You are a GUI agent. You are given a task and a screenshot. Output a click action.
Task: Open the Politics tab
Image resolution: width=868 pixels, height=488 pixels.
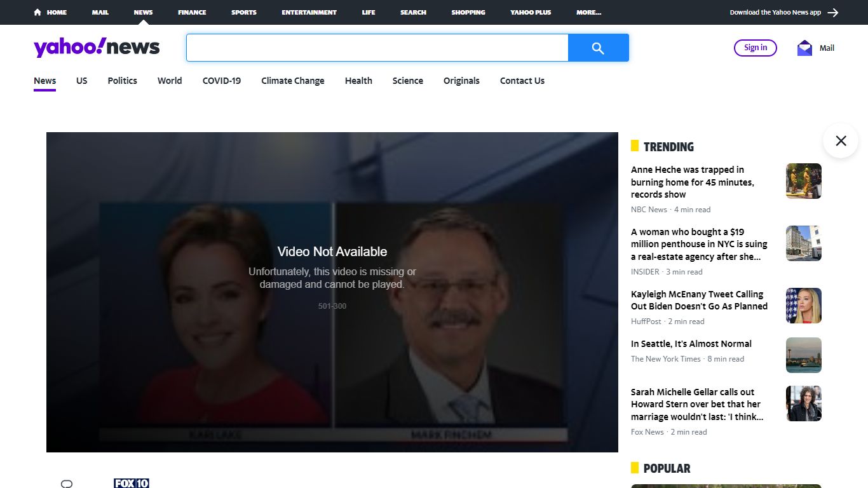pos(122,81)
